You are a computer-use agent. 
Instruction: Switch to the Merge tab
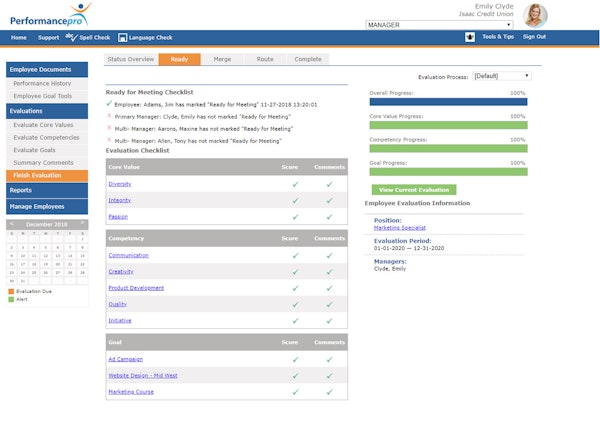pos(222,60)
